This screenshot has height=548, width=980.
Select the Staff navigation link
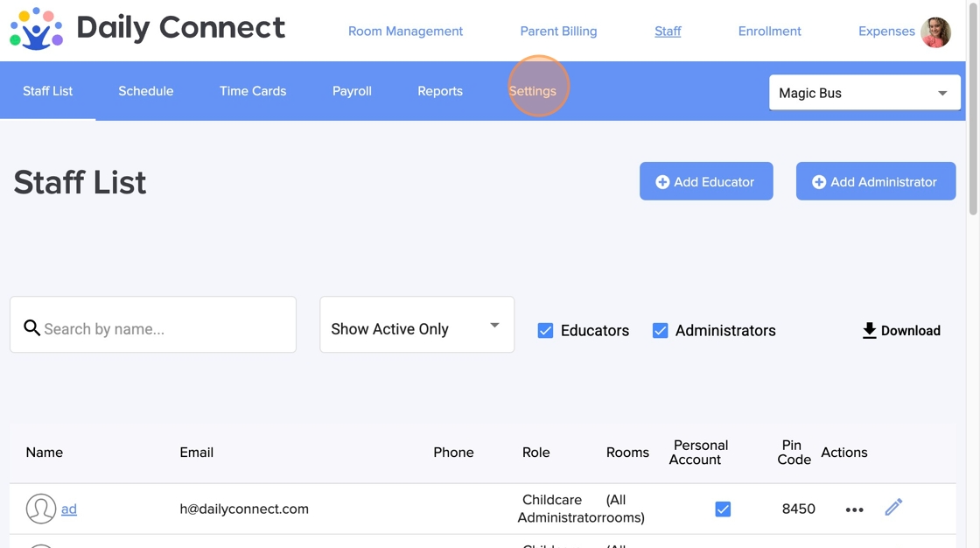[668, 32]
